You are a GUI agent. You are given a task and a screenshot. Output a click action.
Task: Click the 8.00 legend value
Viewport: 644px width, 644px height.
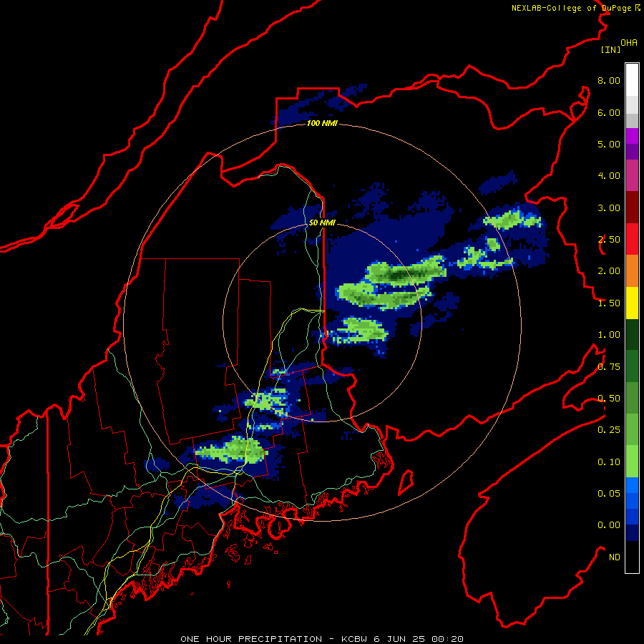609,80
